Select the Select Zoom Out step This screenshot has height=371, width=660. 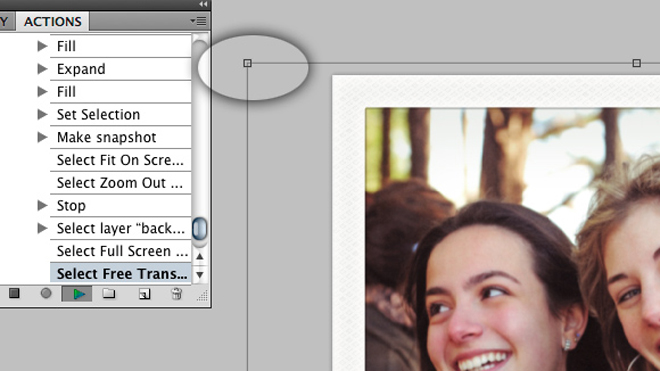(120, 182)
